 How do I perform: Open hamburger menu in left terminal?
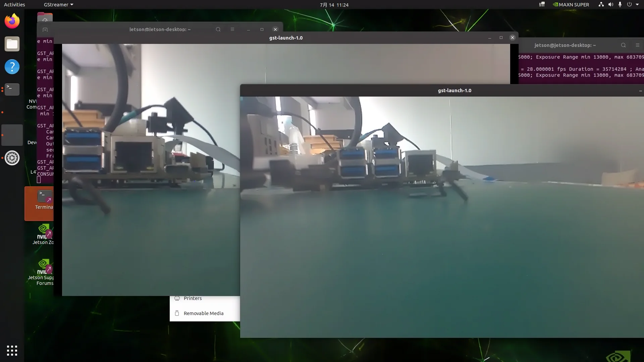pos(232,29)
